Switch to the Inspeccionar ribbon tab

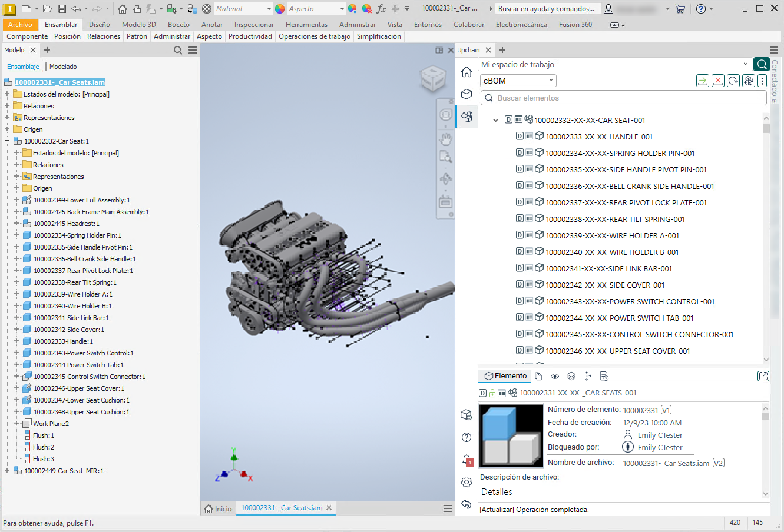[254, 25]
